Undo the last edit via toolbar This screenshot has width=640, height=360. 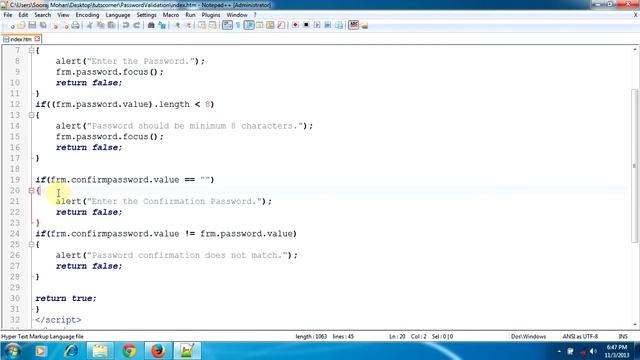(126, 25)
